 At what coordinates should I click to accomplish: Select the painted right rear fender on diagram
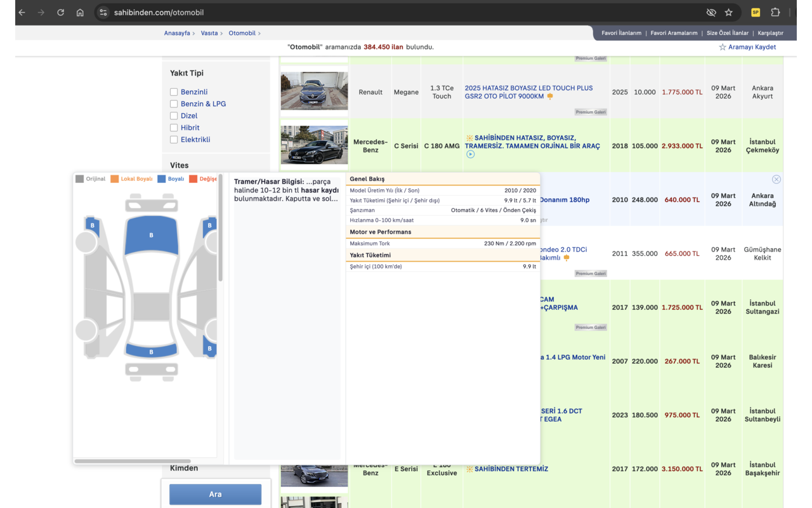pyautogui.click(x=209, y=347)
